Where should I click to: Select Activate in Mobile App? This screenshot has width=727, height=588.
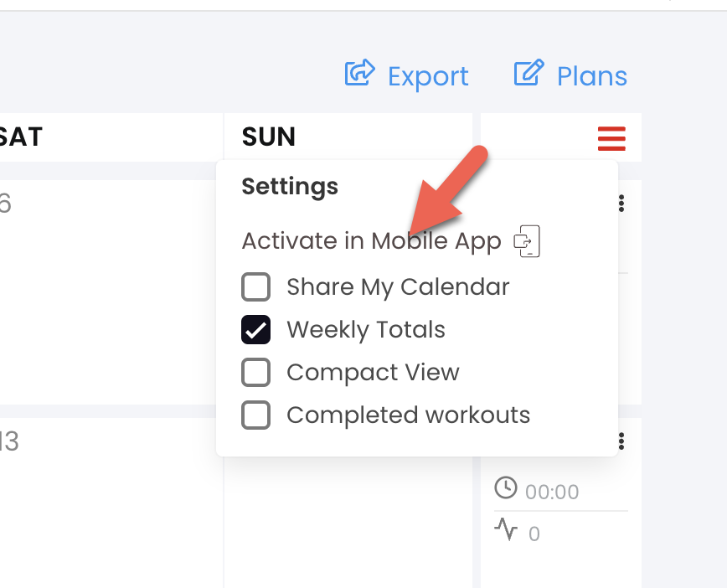pyautogui.click(x=371, y=241)
